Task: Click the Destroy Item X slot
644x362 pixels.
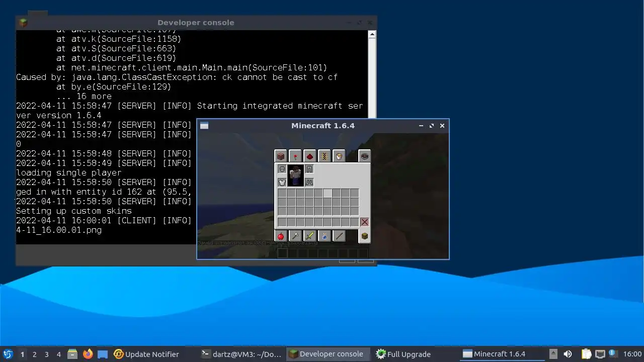Action: click(x=364, y=222)
